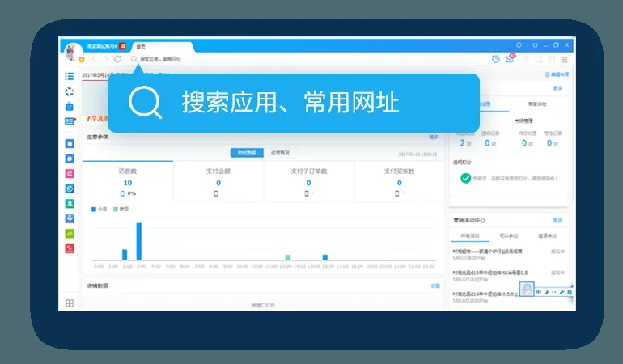Open the blue chat bubble sidebar icon
The image size is (623, 364).
pyautogui.click(x=70, y=159)
